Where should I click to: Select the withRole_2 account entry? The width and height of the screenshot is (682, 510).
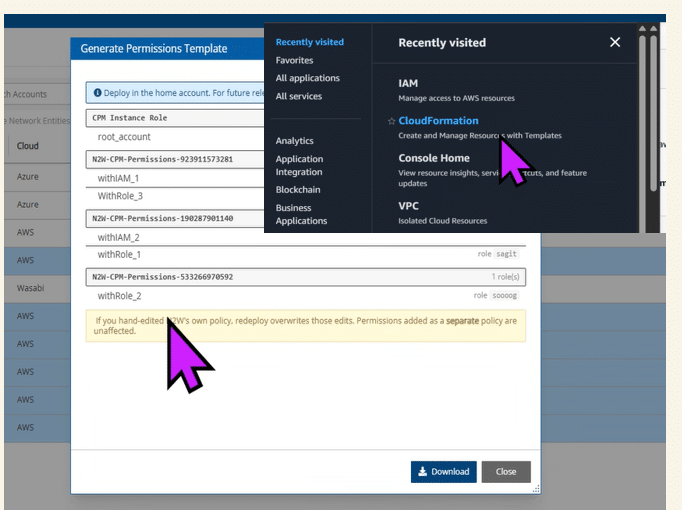(x=119, y=296)
